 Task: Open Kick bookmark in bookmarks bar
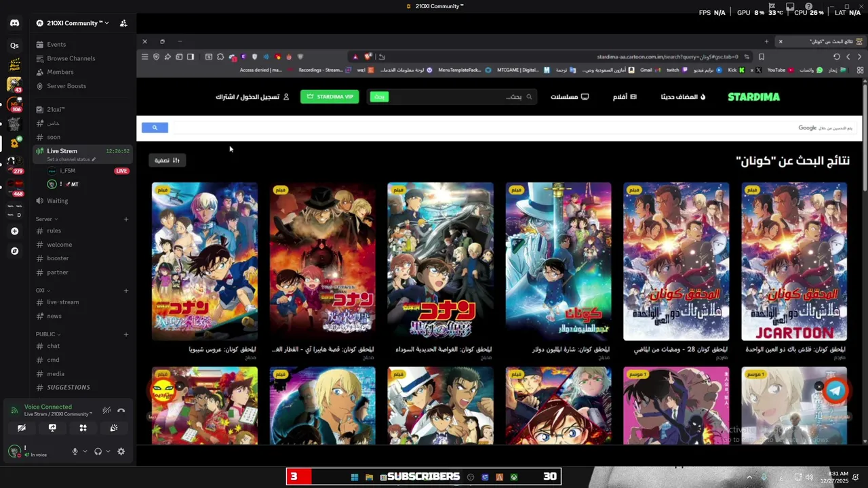tap(736, 70)
